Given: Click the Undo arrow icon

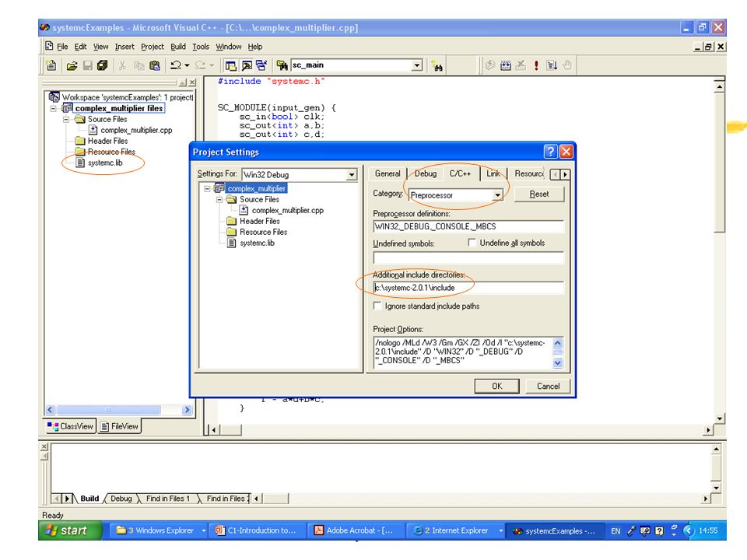Looking at the screenshot, I should tap(175, 65).
